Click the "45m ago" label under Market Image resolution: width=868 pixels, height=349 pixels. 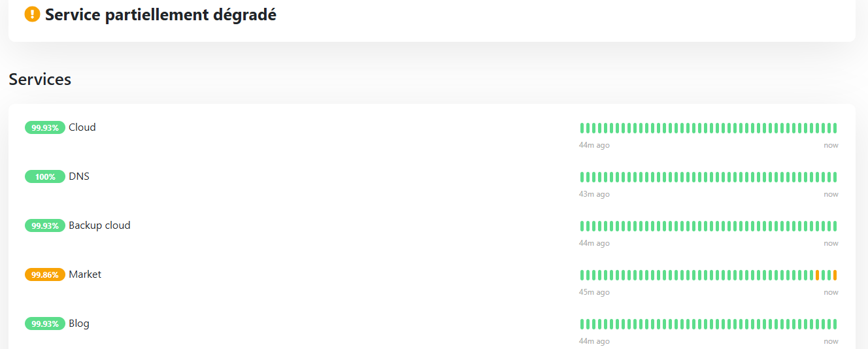594,292
